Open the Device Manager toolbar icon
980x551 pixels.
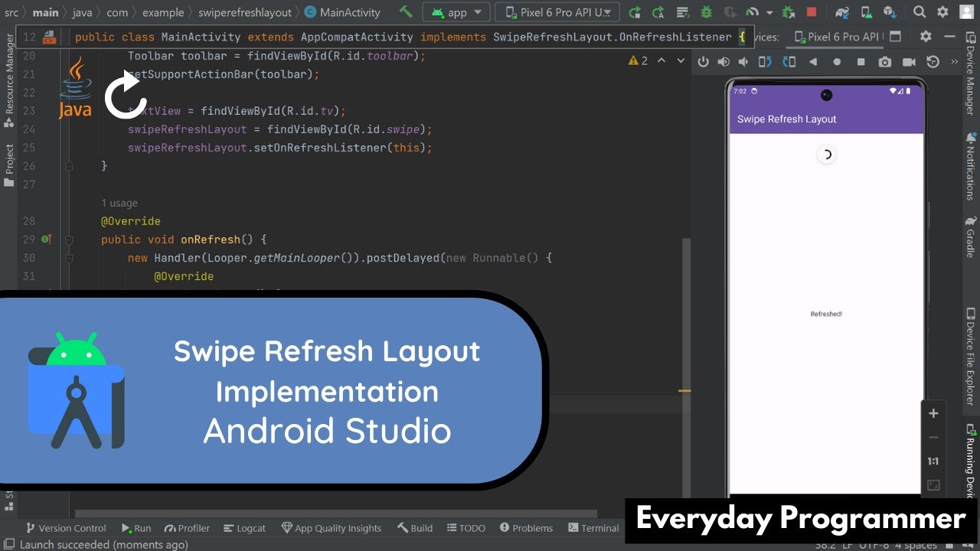coord(867,12)
